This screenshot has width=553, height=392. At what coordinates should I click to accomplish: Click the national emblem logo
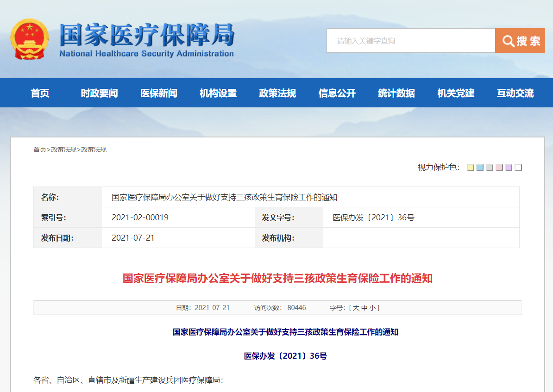point(30,39)
